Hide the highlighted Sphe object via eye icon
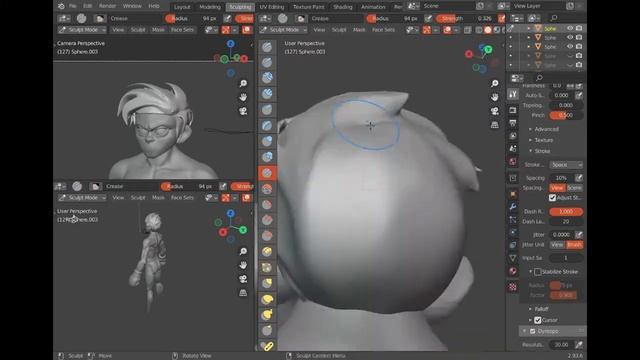The image size is (640, 360). pyautogui.click(x=570, y=28)
